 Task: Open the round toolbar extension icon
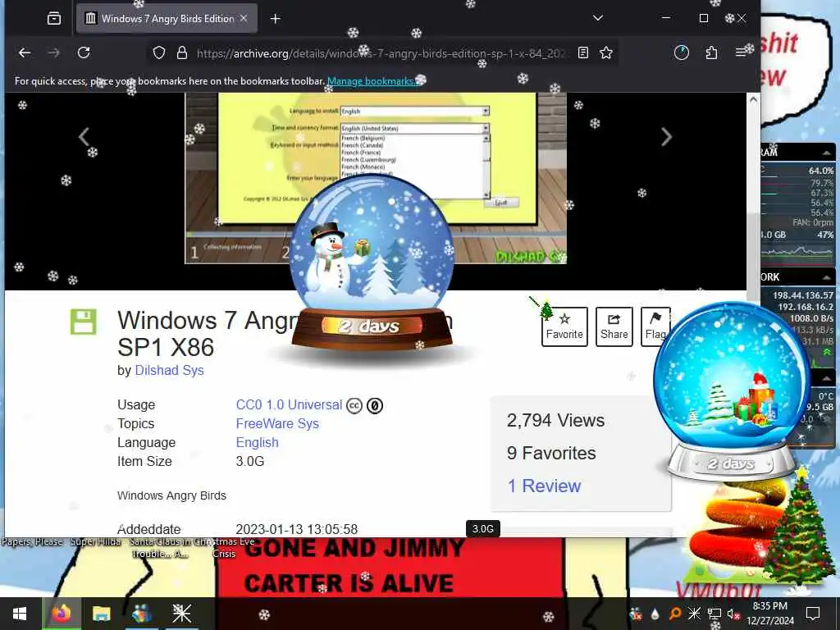pyautogui.click(x=682, y=52)
